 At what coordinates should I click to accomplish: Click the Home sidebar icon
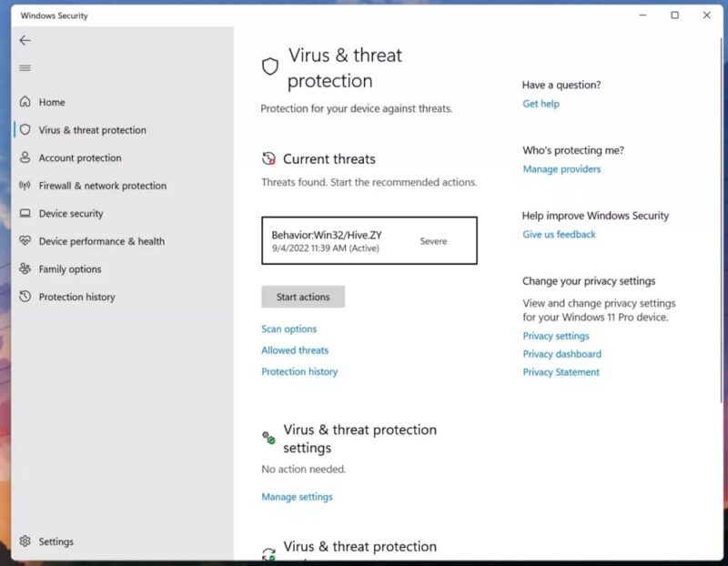coord(27,102)
